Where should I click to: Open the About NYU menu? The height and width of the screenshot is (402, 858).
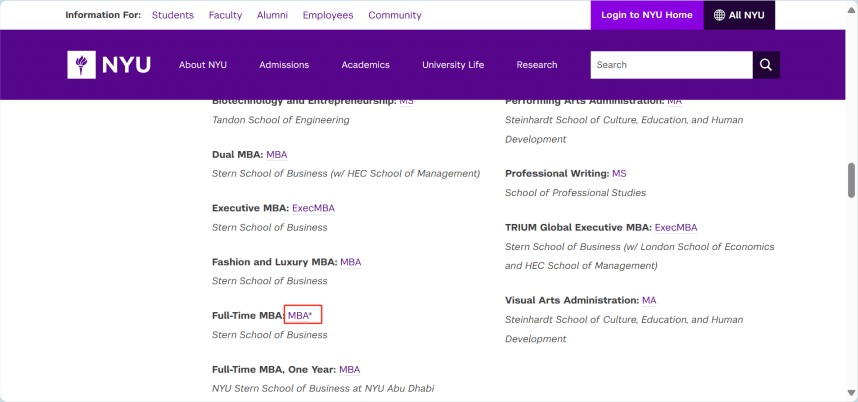coord(202,65)
